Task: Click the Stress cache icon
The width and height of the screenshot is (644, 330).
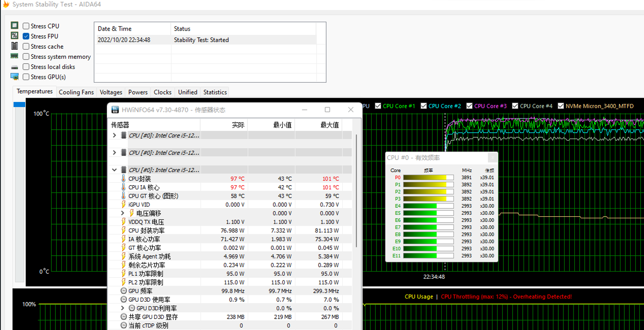Action: coord(15,46)
